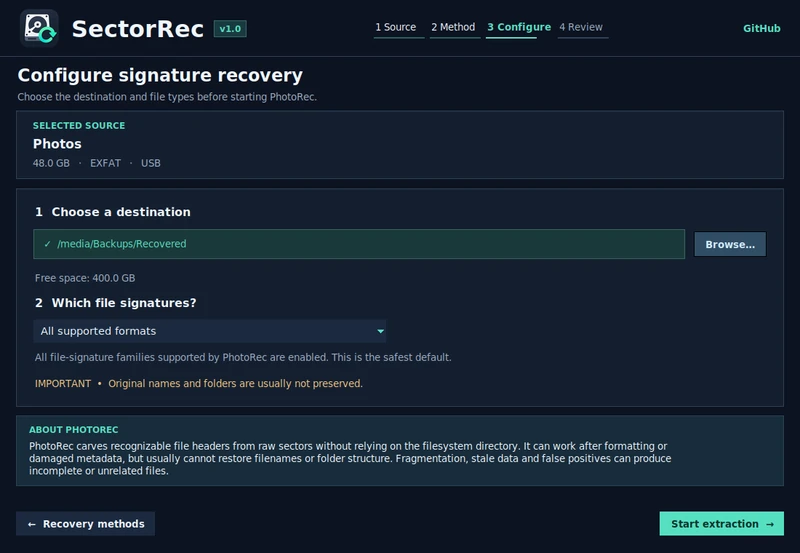Go to the 1 Source step
Screen dimensions: 800x553
click(x=398, y=28)
